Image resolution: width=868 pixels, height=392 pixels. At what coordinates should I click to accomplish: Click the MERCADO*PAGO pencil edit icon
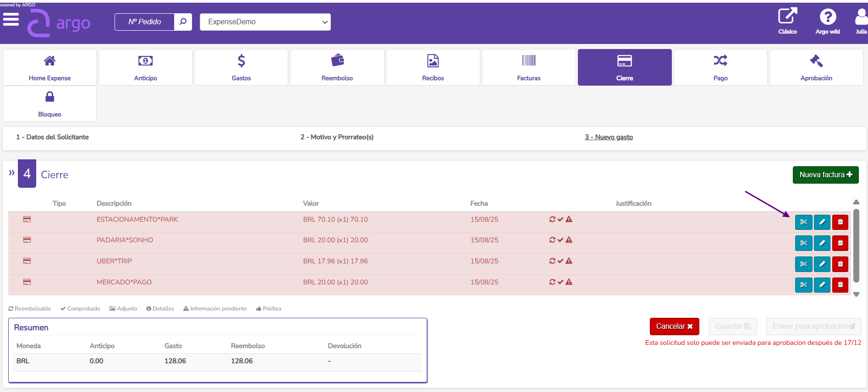[822, 285]
